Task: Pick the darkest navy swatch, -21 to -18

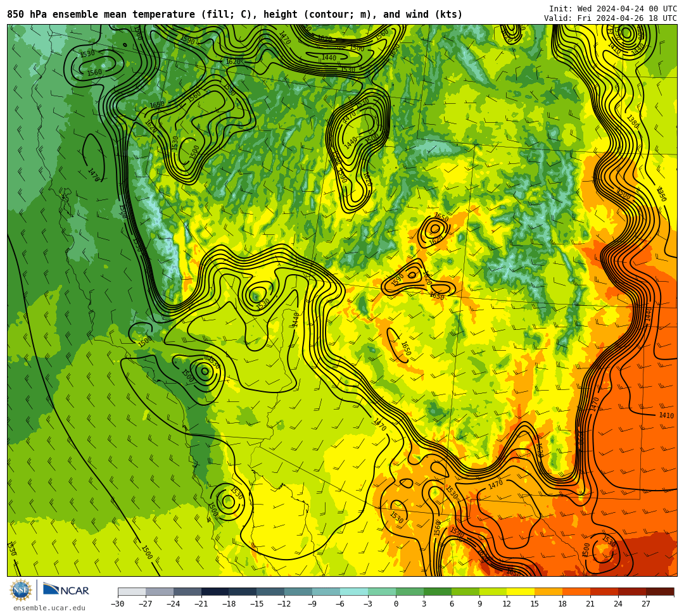Action: pyautogui.click(x=215, y=591)
